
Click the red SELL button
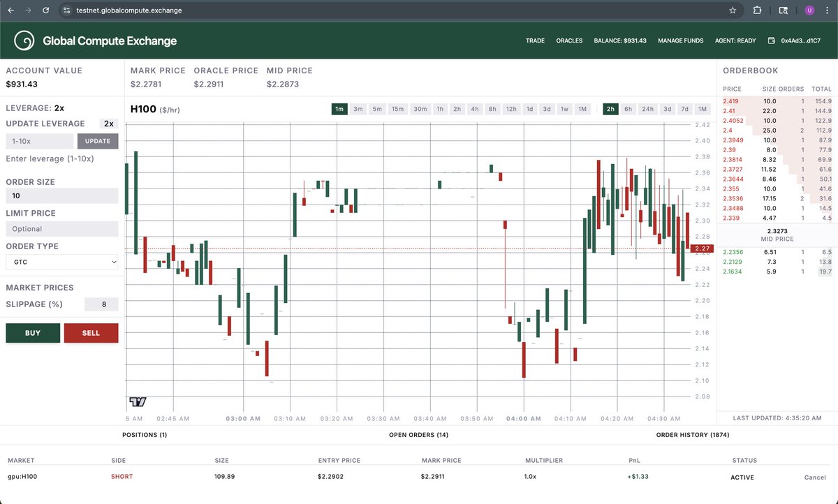tap(91, 333)
